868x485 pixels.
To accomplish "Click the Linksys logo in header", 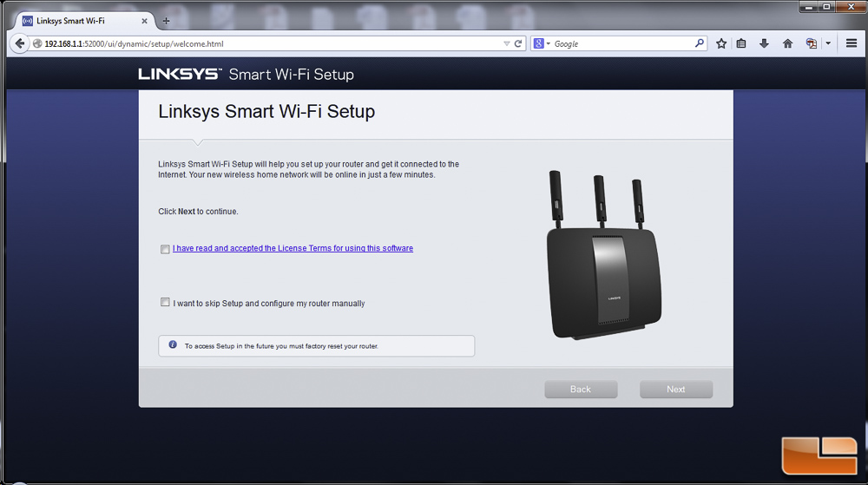I will (x=180, y=74).
